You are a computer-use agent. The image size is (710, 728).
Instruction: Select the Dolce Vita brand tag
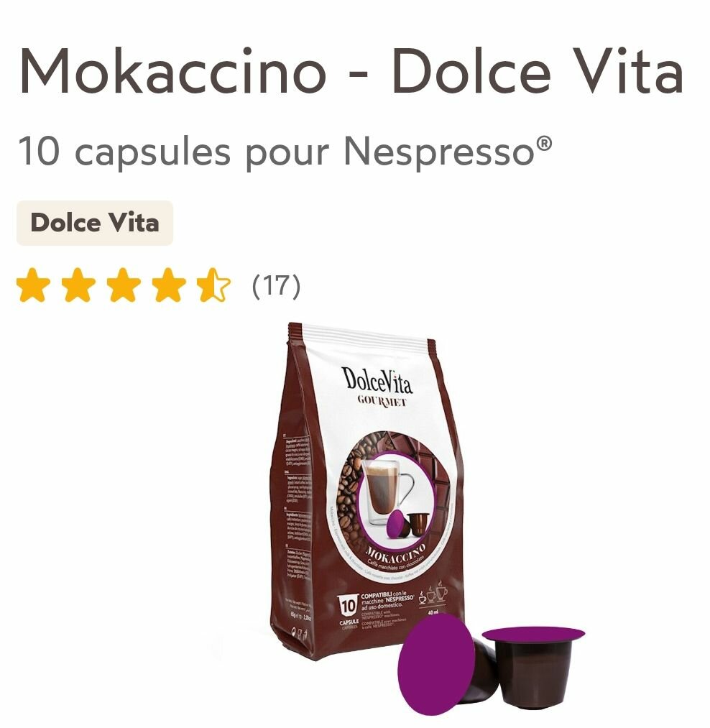(95, 223)
